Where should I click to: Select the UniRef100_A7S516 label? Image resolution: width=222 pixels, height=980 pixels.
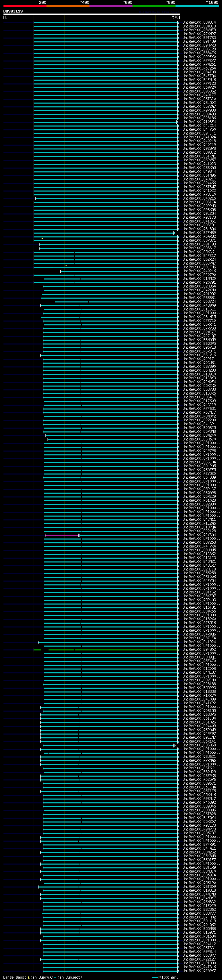(199, 623)
